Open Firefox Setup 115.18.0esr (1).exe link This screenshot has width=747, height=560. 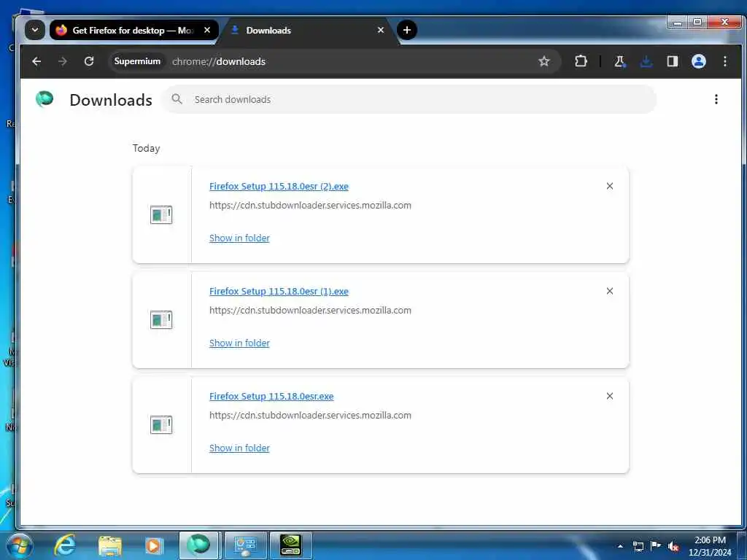click(279, 292)
